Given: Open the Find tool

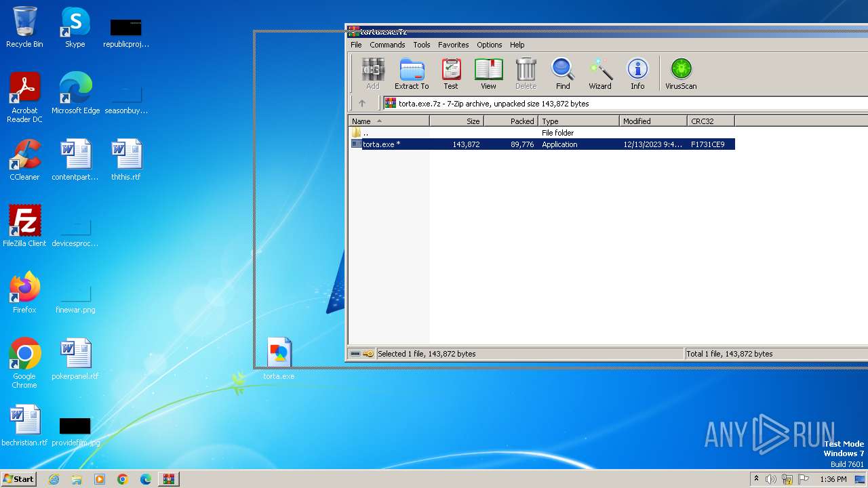Looking at the screenshot, I should coord(563,73).
